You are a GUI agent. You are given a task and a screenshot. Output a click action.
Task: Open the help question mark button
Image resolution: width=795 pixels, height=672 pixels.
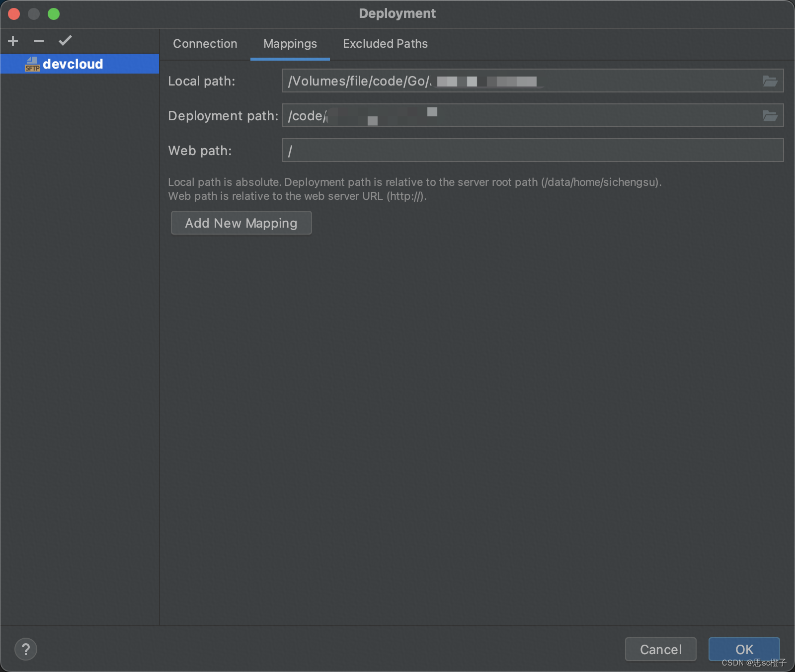point(26,649)
